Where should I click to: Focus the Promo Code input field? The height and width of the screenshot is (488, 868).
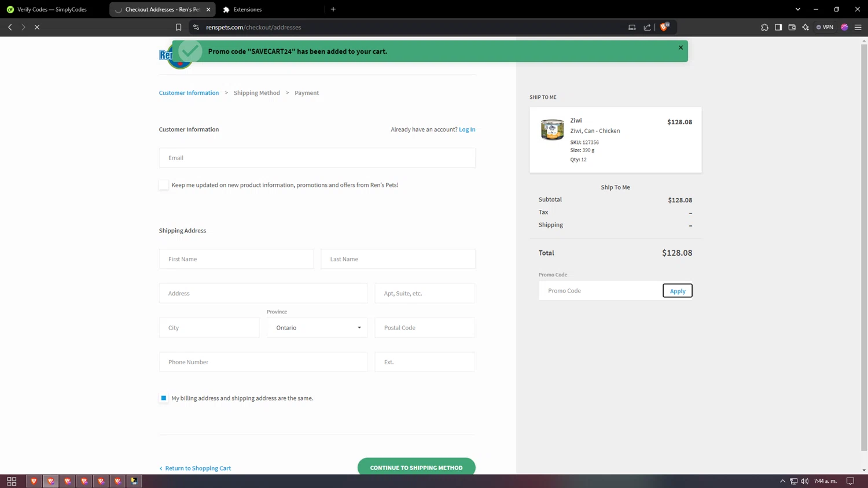601,291
